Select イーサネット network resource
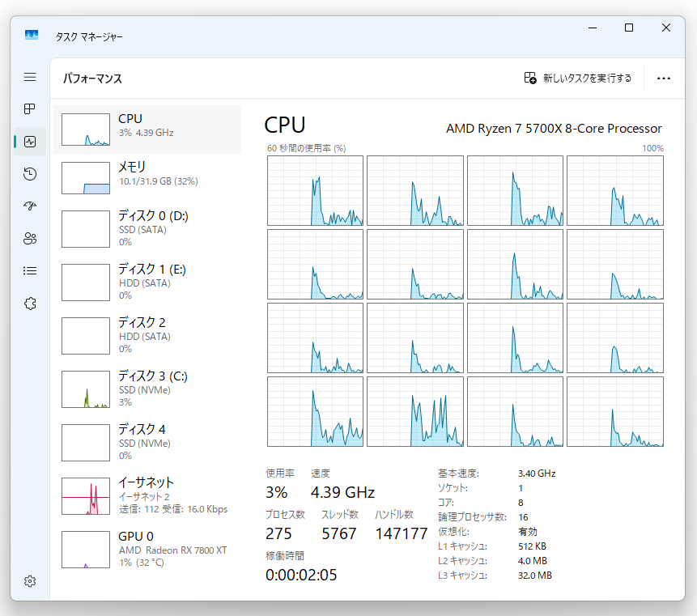This screenshot has height=616, width=697. [x=147, y=495]
